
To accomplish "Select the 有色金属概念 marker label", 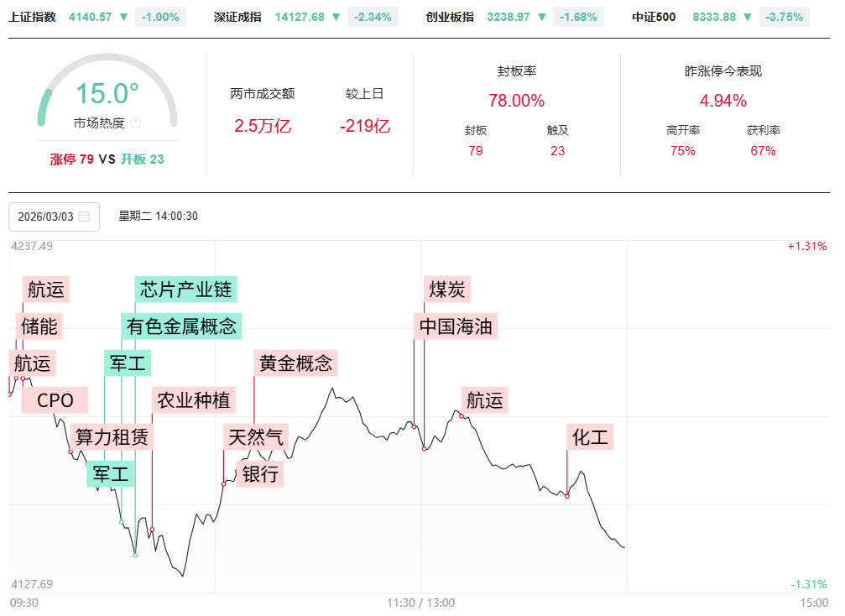I will click(x=181, y=326).
